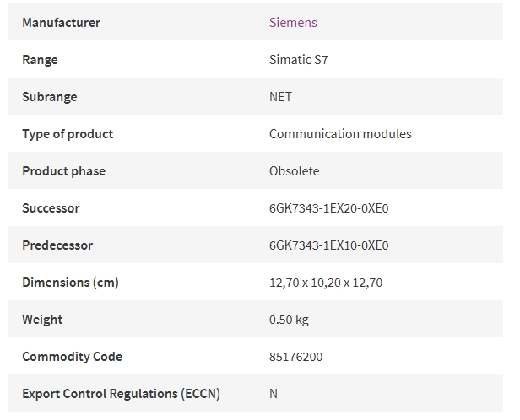The height and width of the screenshot is (420, 520).
Task: Click the Predecessor label
Action: click(57, 245)
